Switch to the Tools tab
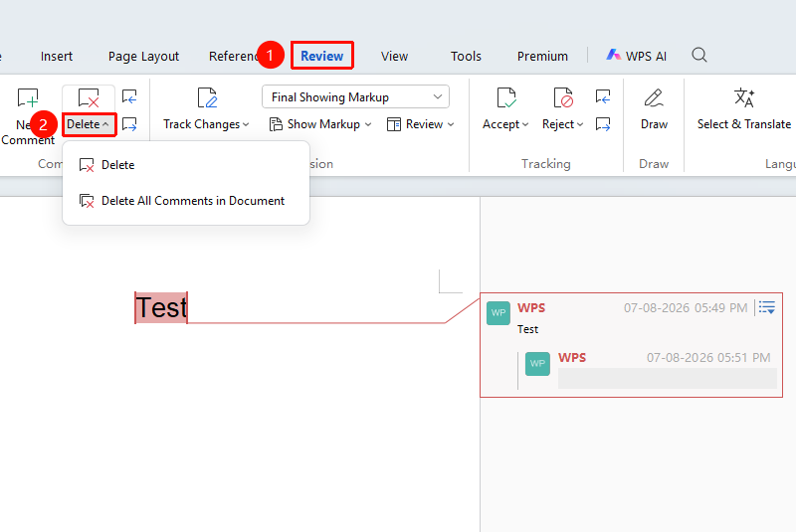 466,57
